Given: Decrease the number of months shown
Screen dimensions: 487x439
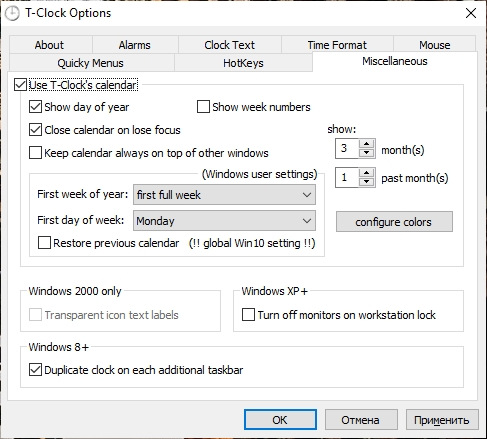Looking at the screenshot, I should coord(367,153).
